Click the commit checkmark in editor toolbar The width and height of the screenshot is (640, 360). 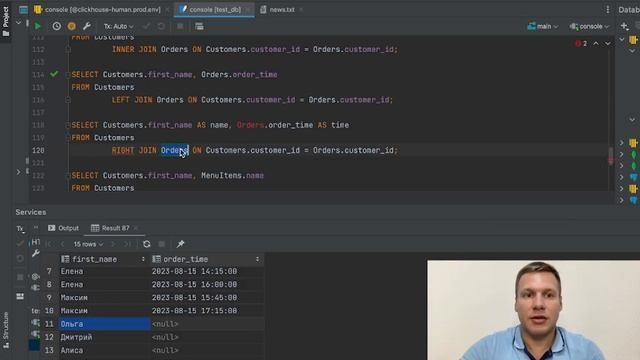click(x=146, y=26)
